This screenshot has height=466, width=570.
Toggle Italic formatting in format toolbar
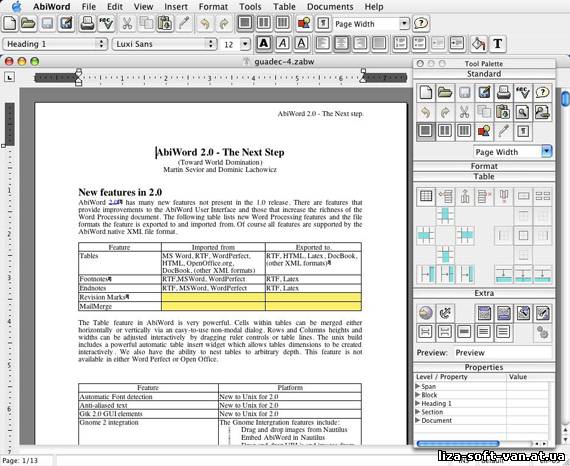[283, 44]
